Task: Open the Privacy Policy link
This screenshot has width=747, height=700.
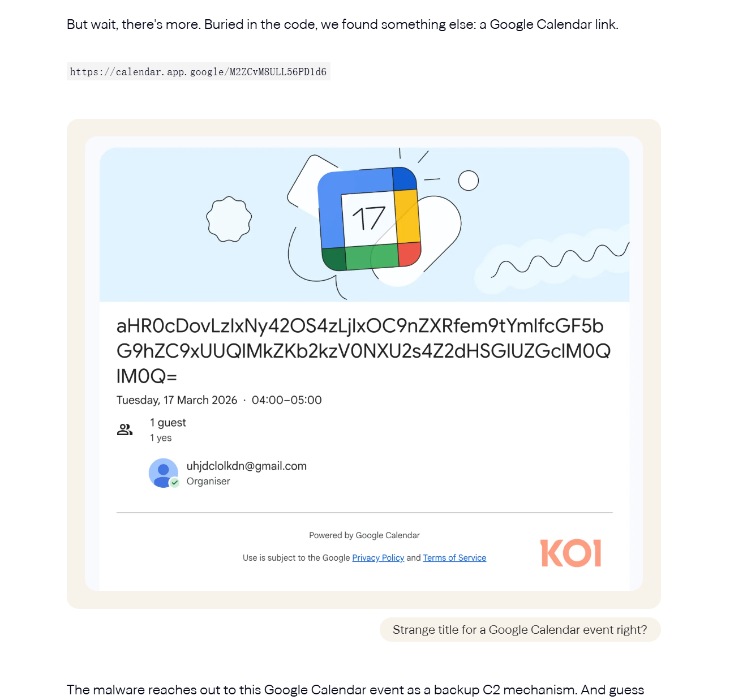Action: click(378, 558)
